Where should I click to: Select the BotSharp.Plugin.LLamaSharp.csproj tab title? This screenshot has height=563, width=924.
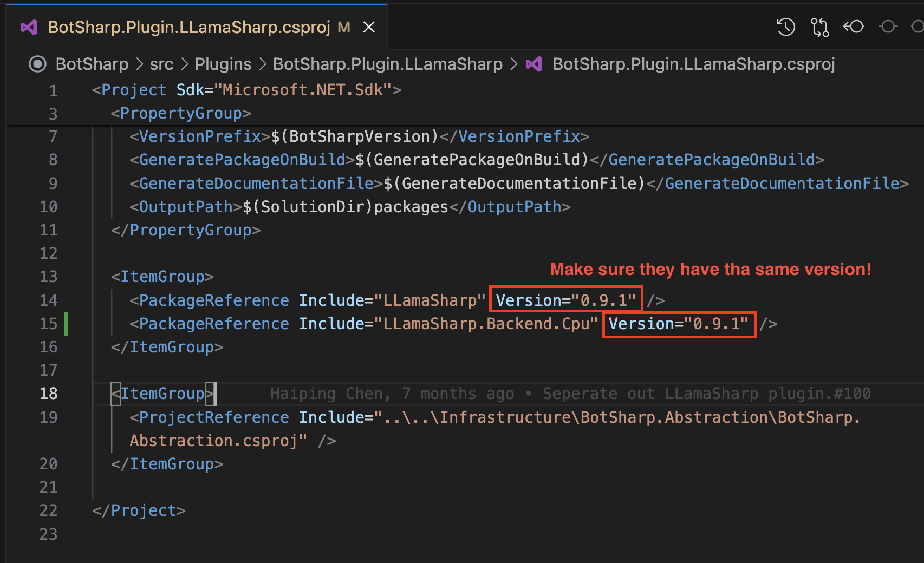pos(189,27)
